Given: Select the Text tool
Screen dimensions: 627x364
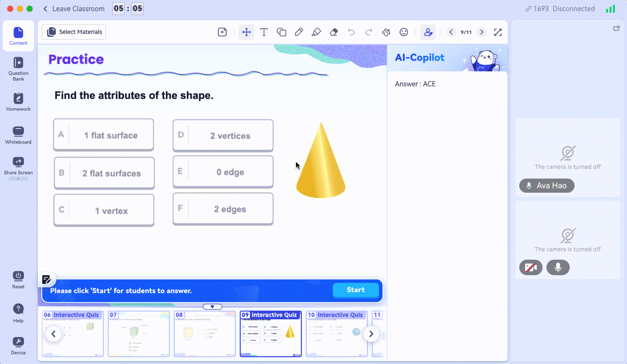Looking at the screenshot, I should (x=264, y=32).
